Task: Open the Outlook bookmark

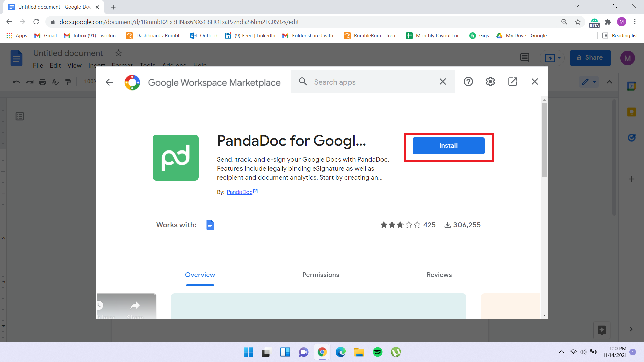Action: pos(204,36)
